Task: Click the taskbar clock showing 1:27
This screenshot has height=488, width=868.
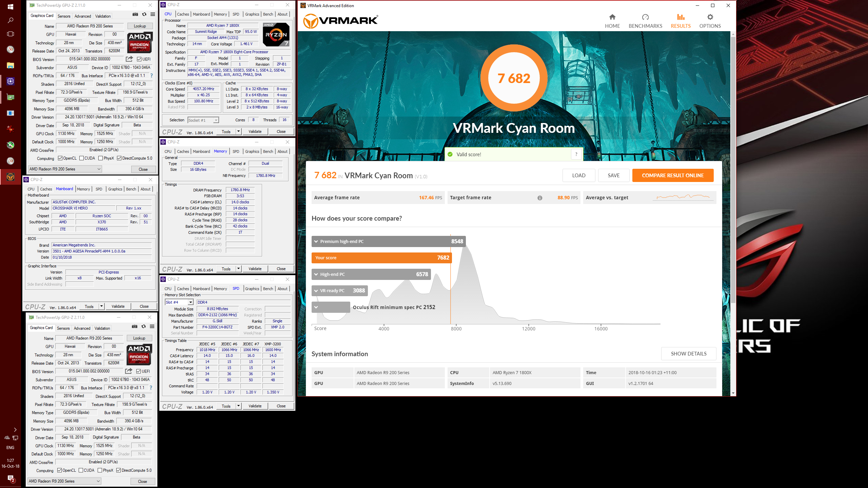Action: [11, 463]
